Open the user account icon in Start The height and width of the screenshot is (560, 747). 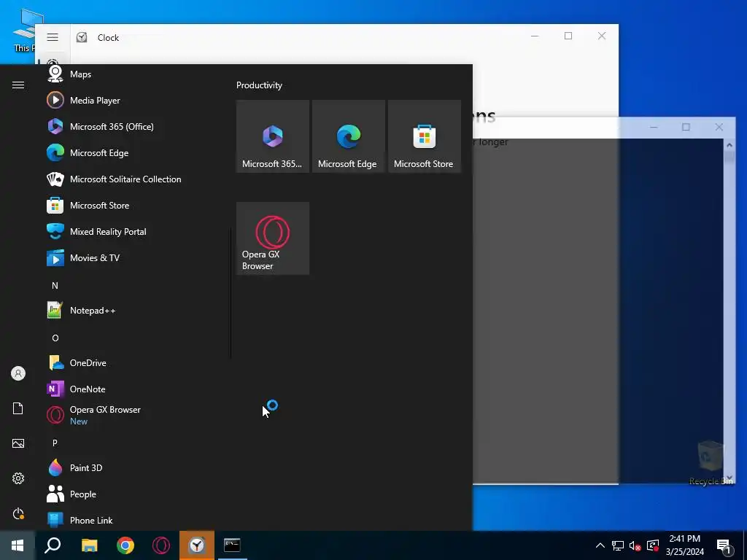coord(18,373)
